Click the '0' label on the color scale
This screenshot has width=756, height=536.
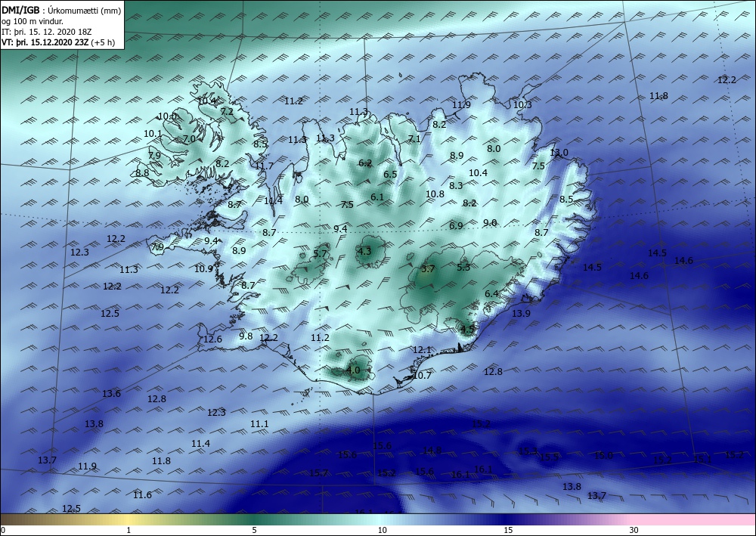pyautogui.click(x=3, y=530)
